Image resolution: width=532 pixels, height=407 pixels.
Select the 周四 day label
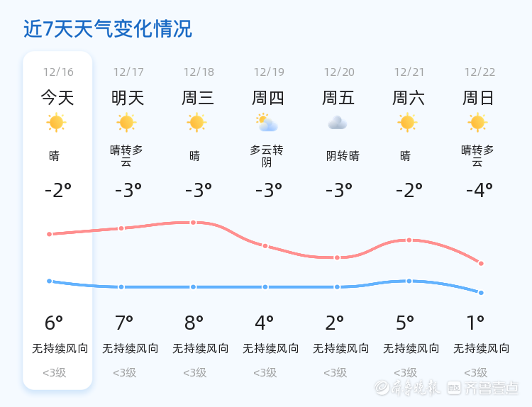268,98
